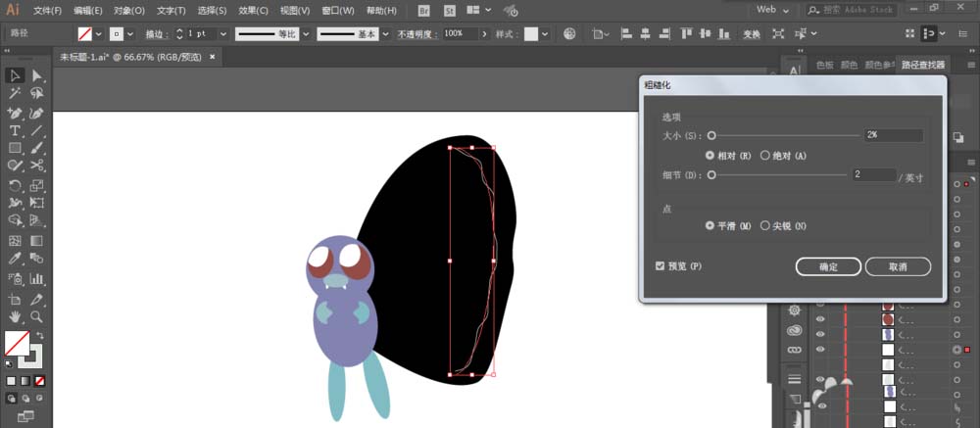
Task: Set fill mode to None in toolbox
Action: click(x=39, y=381)
